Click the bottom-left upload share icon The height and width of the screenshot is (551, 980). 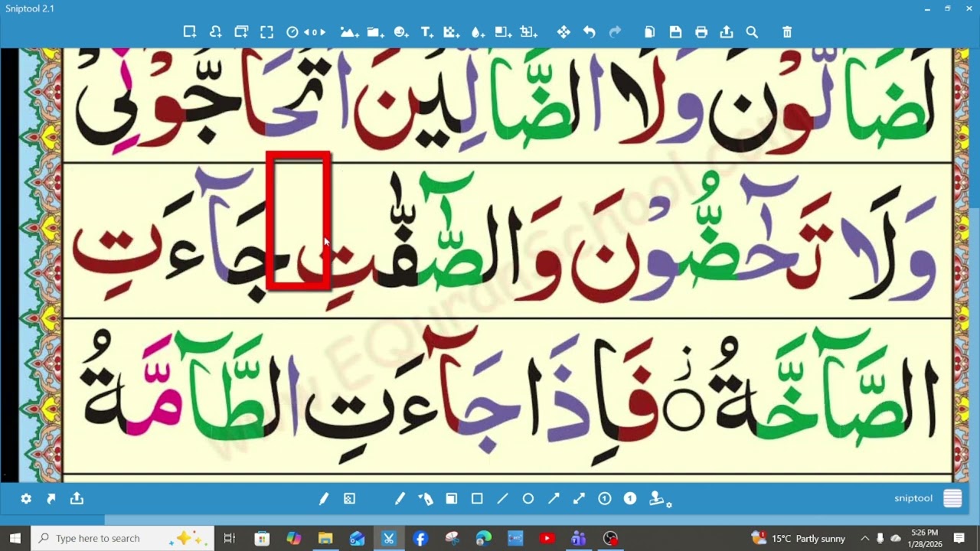[x=77, y=499]
